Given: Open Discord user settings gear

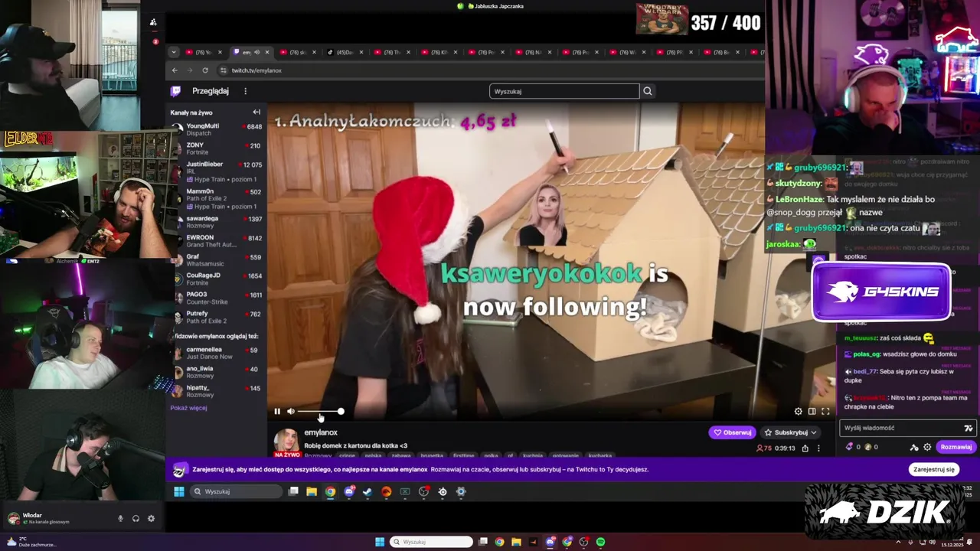Looking at the screenshot, I should point(151,518).
